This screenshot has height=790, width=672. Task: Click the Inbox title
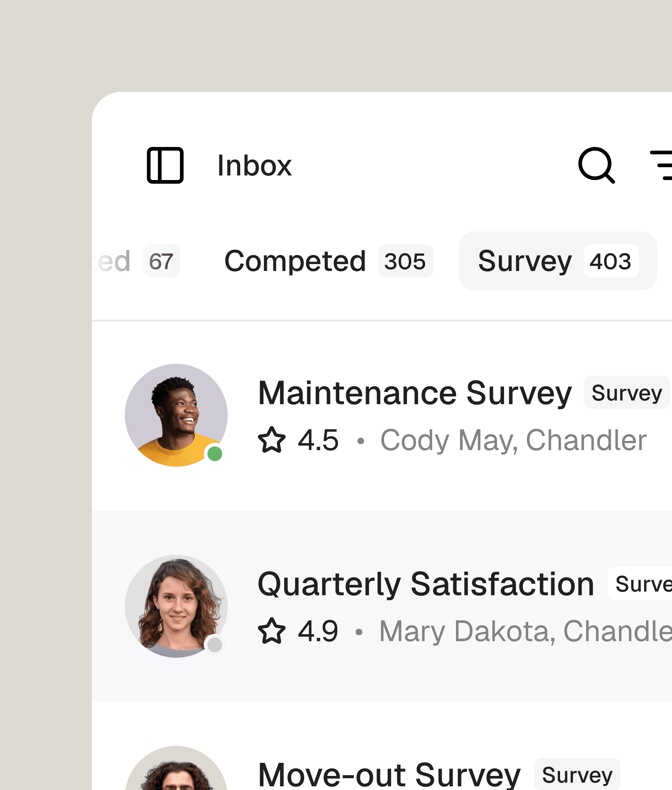254,165
